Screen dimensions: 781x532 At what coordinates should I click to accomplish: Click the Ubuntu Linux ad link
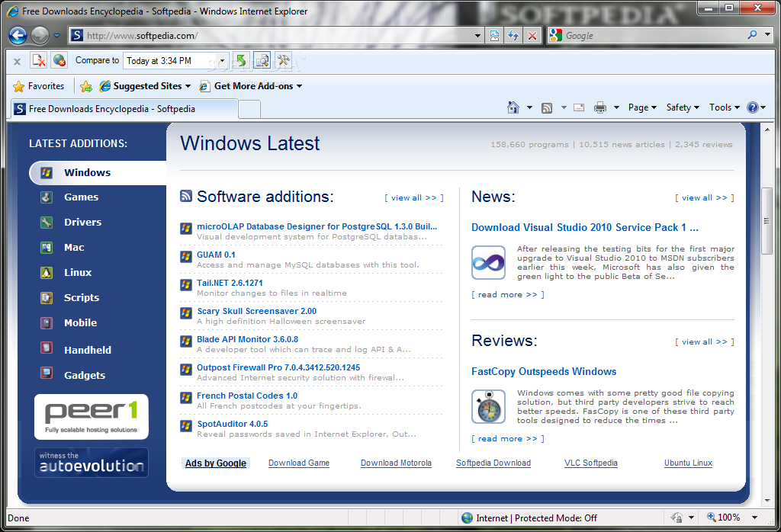click(688, 463)
